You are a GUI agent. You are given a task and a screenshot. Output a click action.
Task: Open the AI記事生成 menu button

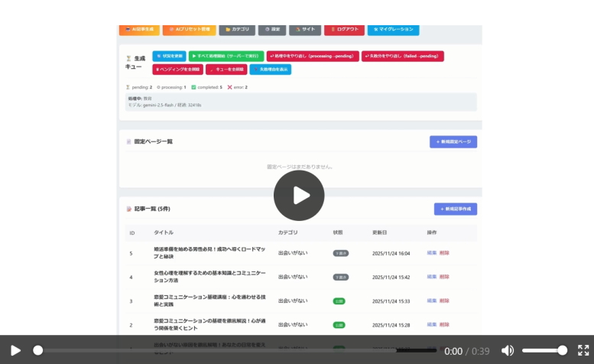pyautogui.click(x=139, y=29)
